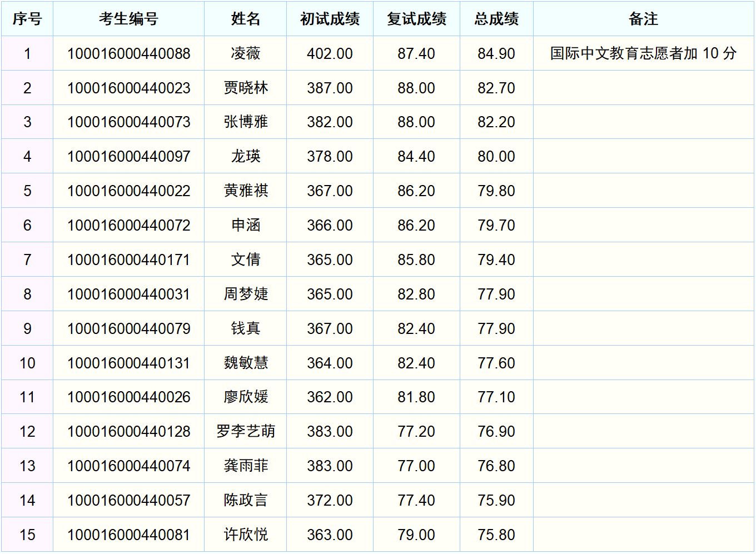Select the 复试成绩 column header
This screenshot has width=756, height=554.
[416, 19]
